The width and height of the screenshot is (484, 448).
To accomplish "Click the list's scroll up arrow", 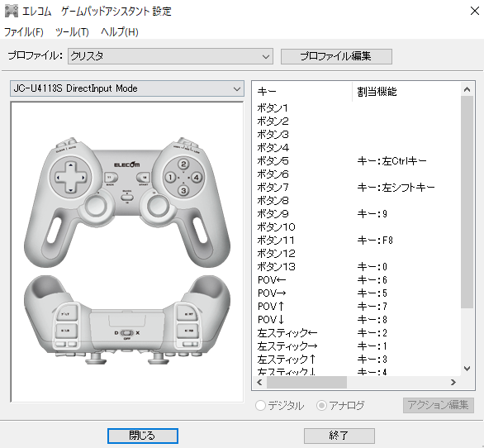I will pos(467,89).
